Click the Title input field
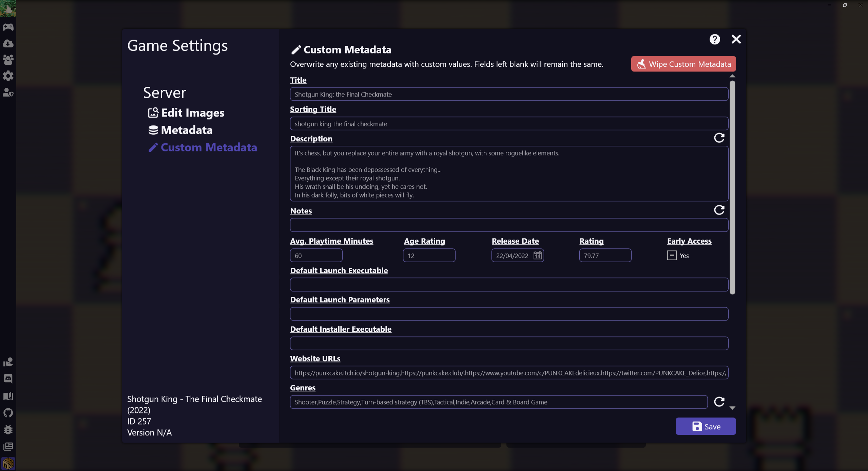 509,94
